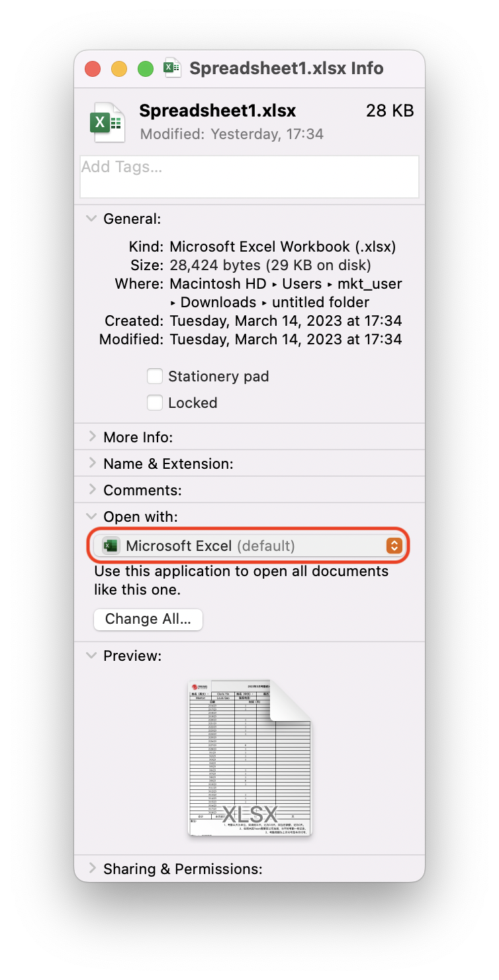
Task: Expand the Name & Extension section
Action: coord(91,464)
